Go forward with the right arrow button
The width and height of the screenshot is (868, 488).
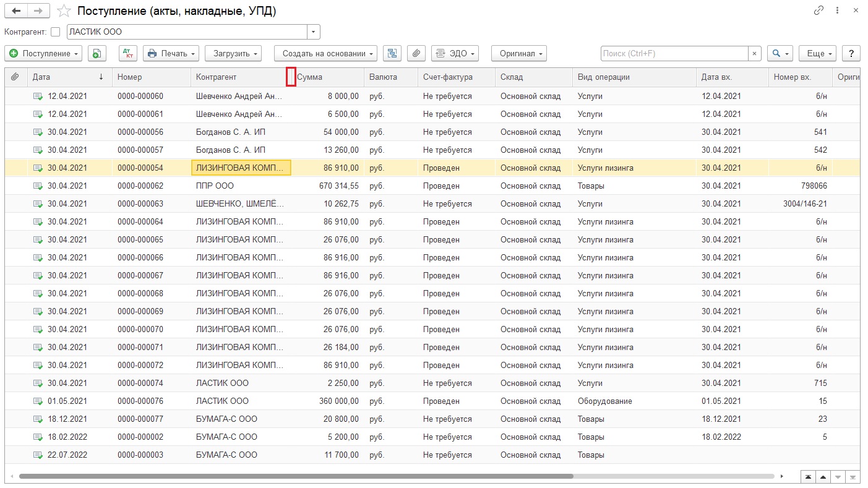[x=38, y=11]
